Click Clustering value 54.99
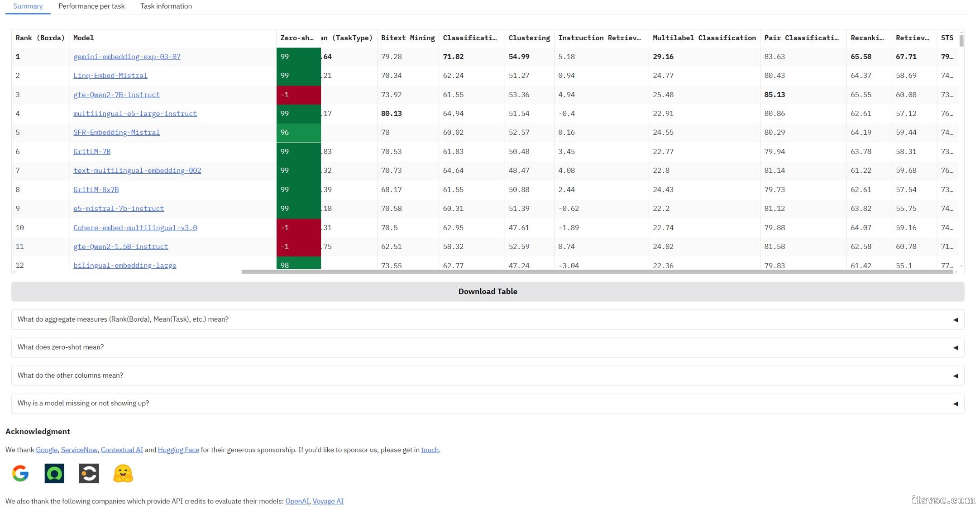The image size is (980, 513). coord(519,57)
